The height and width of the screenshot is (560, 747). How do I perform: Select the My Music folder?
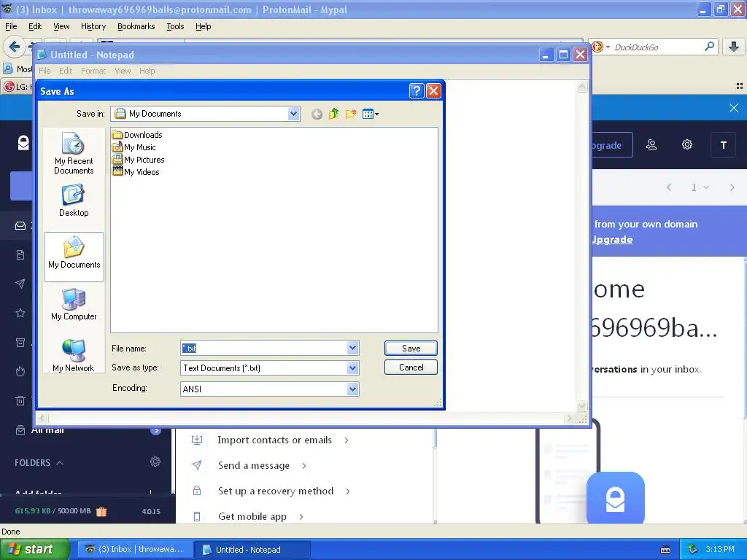point(134,147)
